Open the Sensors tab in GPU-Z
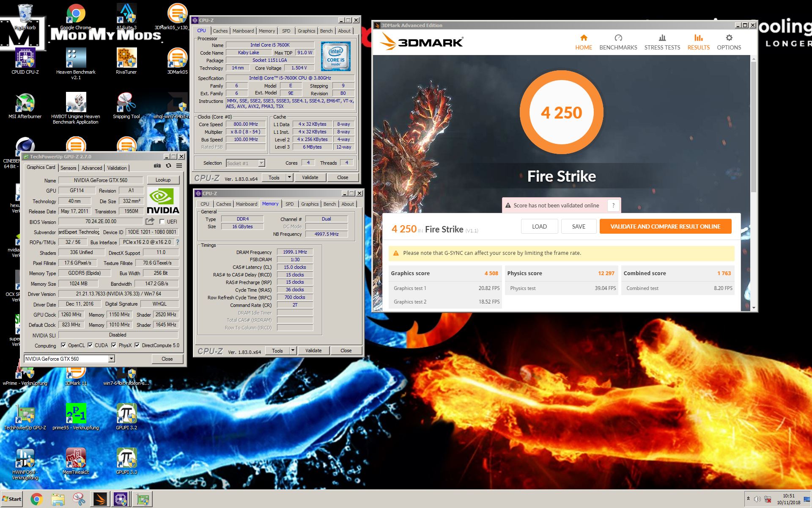812x508 pixels. 68,168
